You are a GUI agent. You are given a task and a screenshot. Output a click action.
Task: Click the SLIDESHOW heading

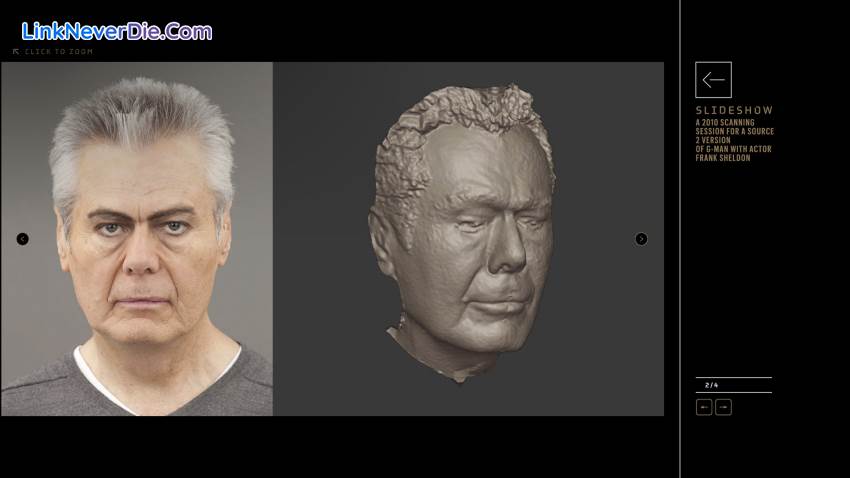(x=734, y=110)
